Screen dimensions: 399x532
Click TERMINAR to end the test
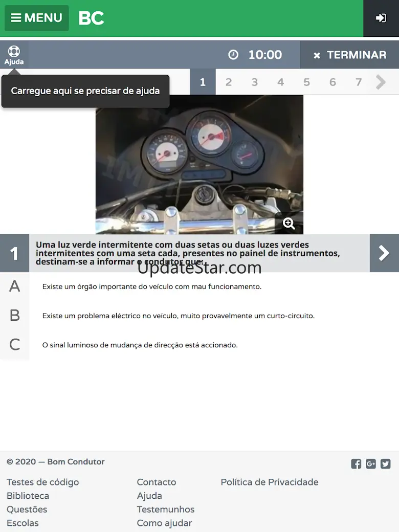tap(349, 55)
